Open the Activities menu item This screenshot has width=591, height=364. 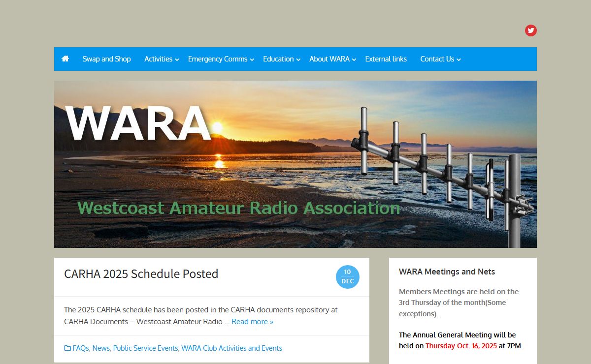point(158,59)
